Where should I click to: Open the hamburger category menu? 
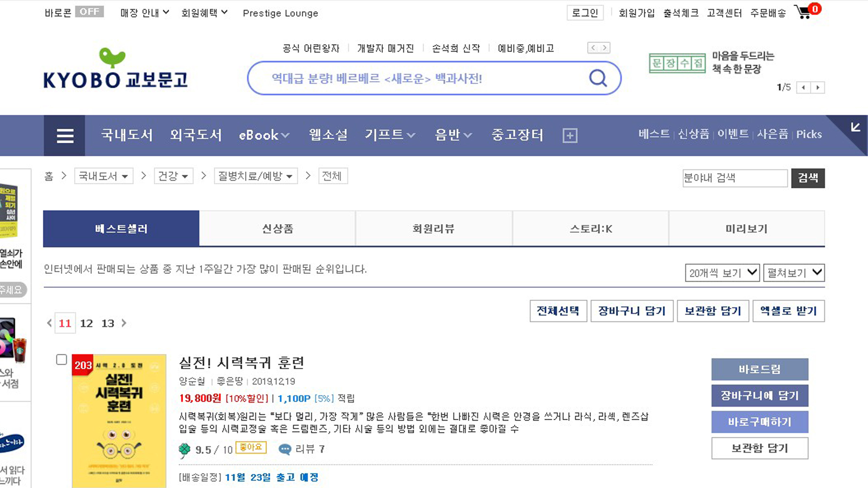pos(65,136)
